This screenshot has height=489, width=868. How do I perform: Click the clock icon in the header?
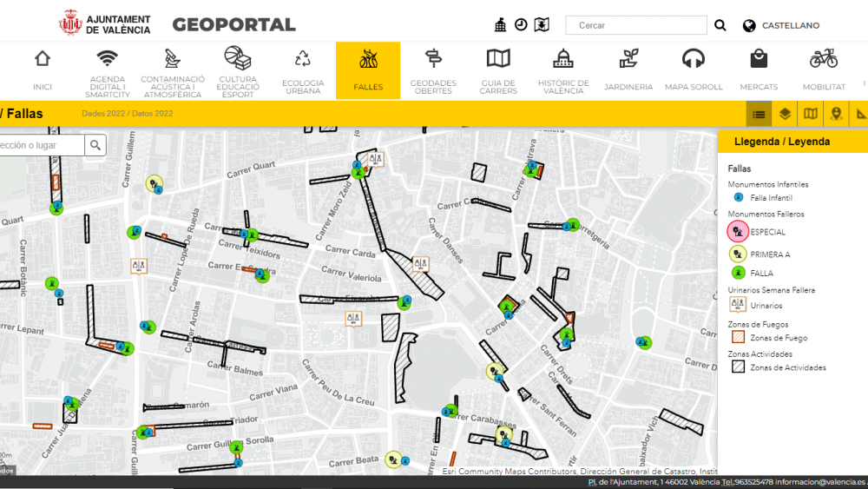coord(521,25)
